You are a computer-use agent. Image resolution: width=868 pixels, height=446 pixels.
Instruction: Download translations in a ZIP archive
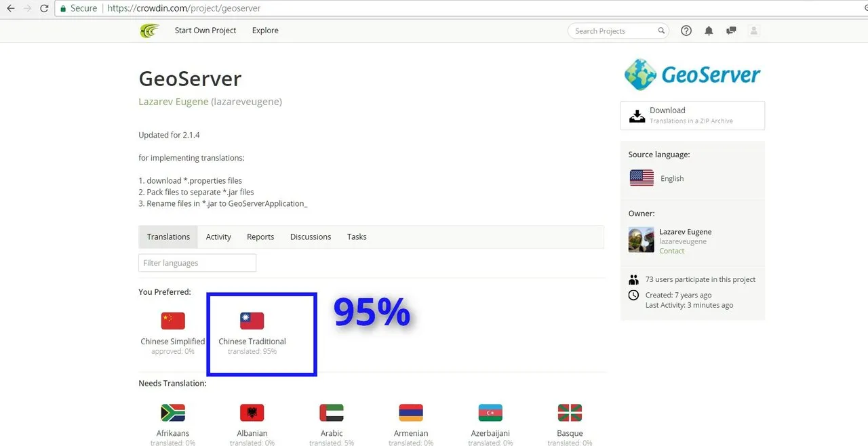click(x=692, y=115)
